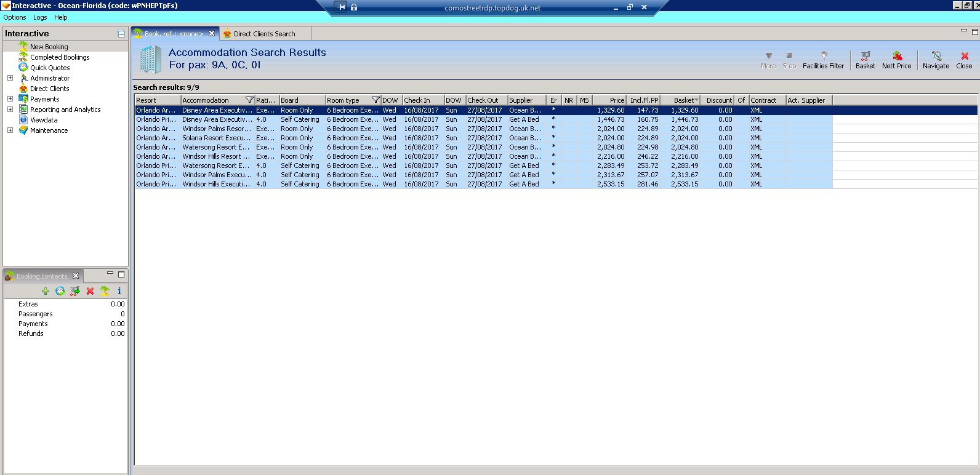Image resolution: width=980 pixels, height=475 pixels.
Task: Click the lock icon on the remote desktop bar
Action: (x=354, y=7)
